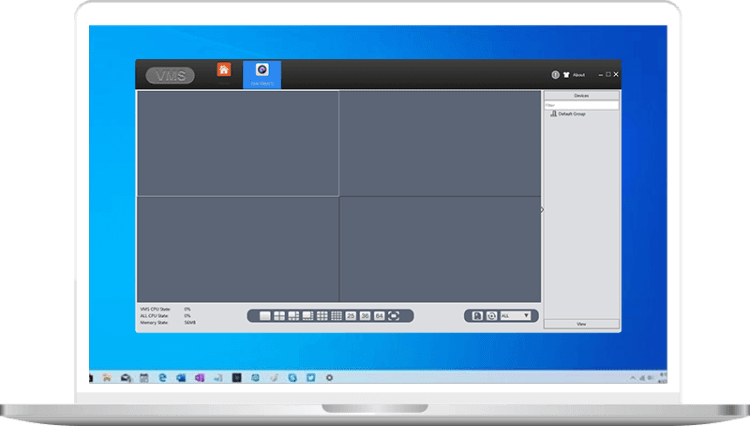The width and height of the screenshot is (750, 426).
Task: Click the VMS logo
Action: (170, 75)
